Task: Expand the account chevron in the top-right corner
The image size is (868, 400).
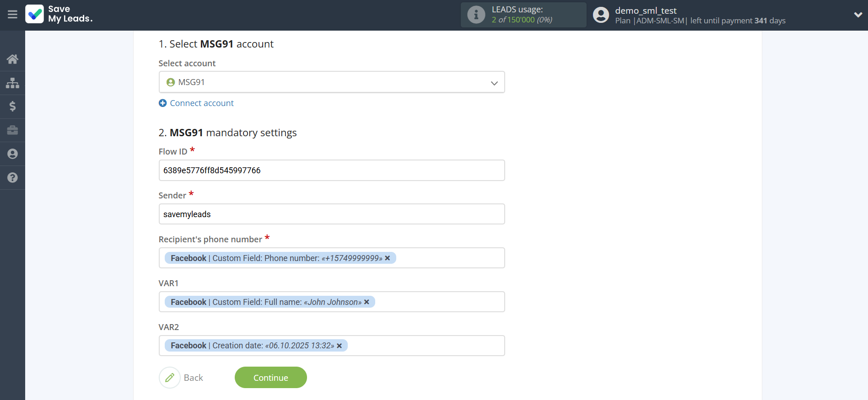Action: [858, 15]
